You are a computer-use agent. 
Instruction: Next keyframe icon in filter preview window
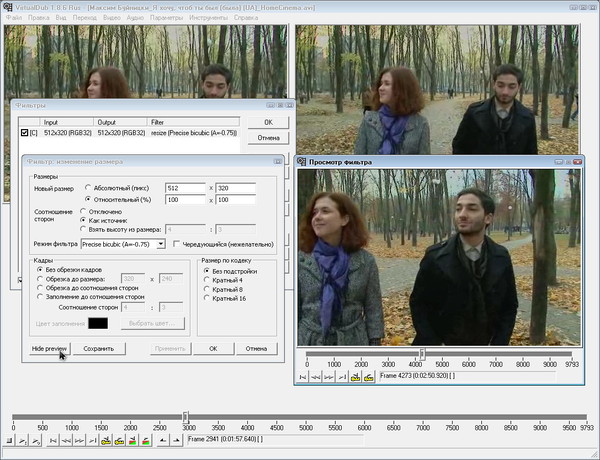(368, 377)
